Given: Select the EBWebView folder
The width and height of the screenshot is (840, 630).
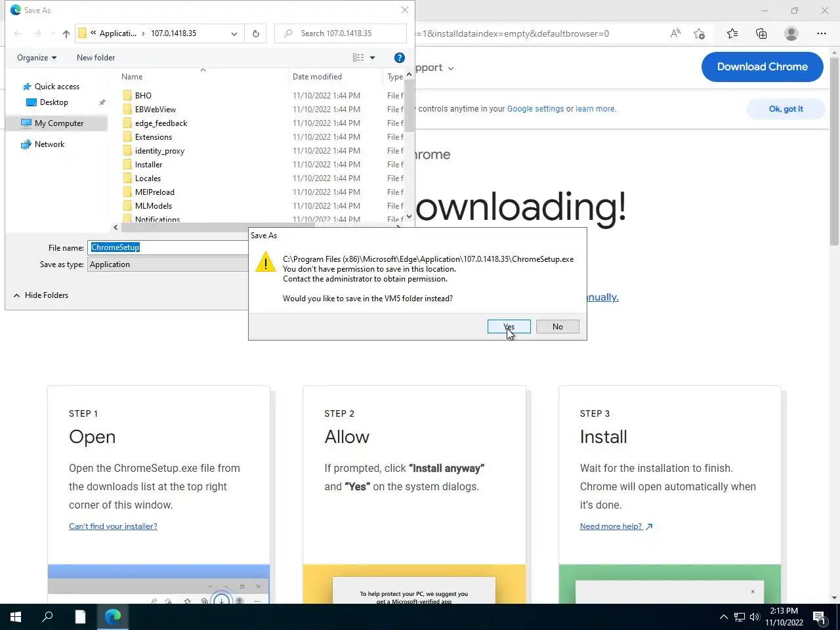Looking at the screenshot, I should (156, 110).
